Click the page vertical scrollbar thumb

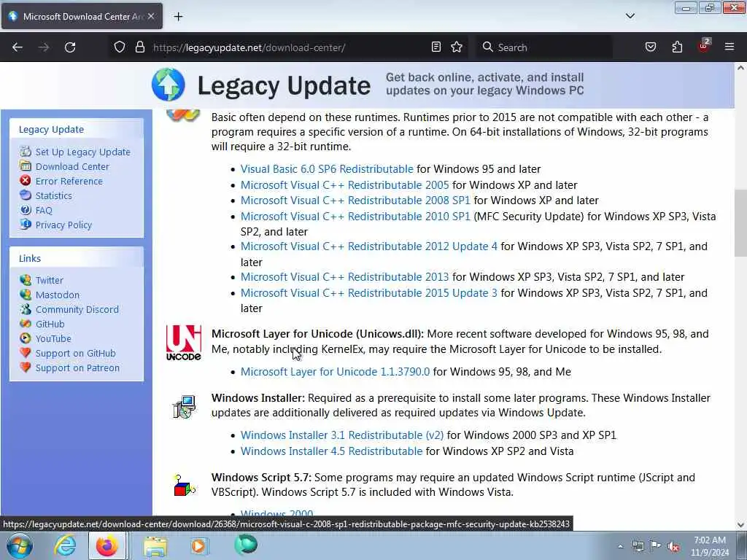740,223
